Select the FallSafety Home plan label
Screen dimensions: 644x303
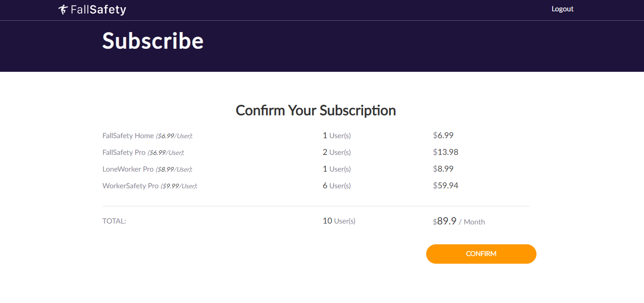tap(128, 135)
